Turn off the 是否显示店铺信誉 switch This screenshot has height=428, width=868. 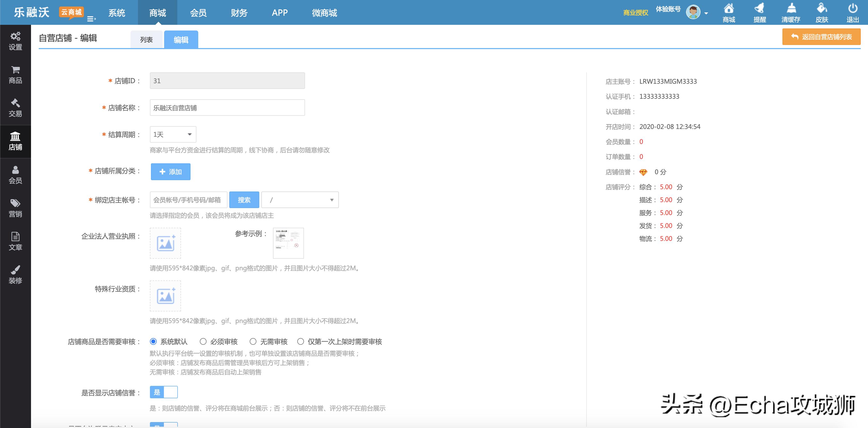(x=164, y=392)
